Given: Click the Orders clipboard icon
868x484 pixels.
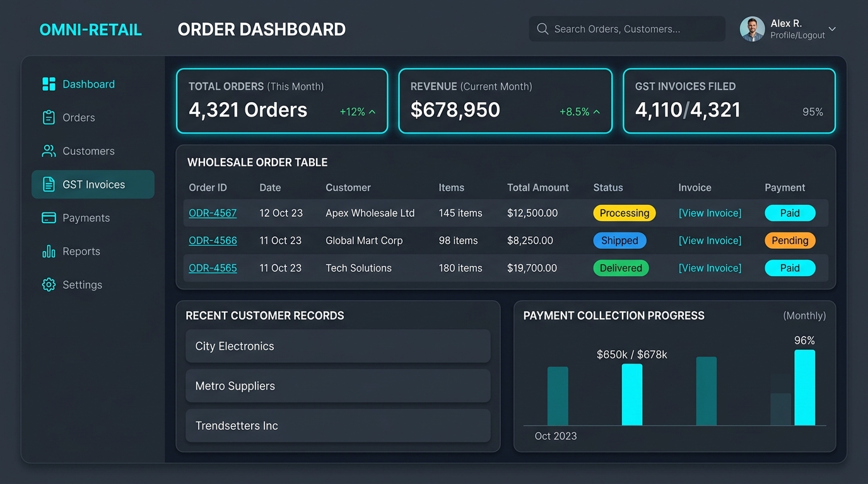Looking at the screenshot, I should [x=49, y=117].
